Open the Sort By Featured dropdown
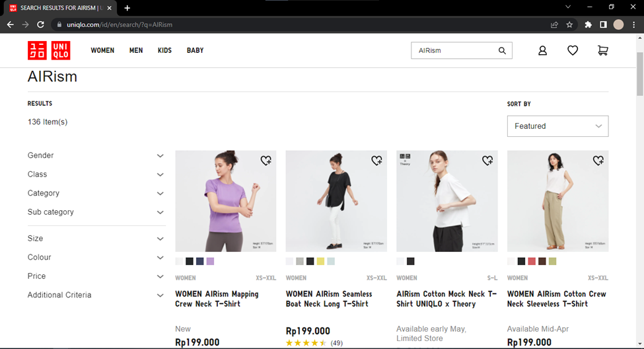Image resolution: width=644 pixels, height=349 pixels. tap(557, 126)
